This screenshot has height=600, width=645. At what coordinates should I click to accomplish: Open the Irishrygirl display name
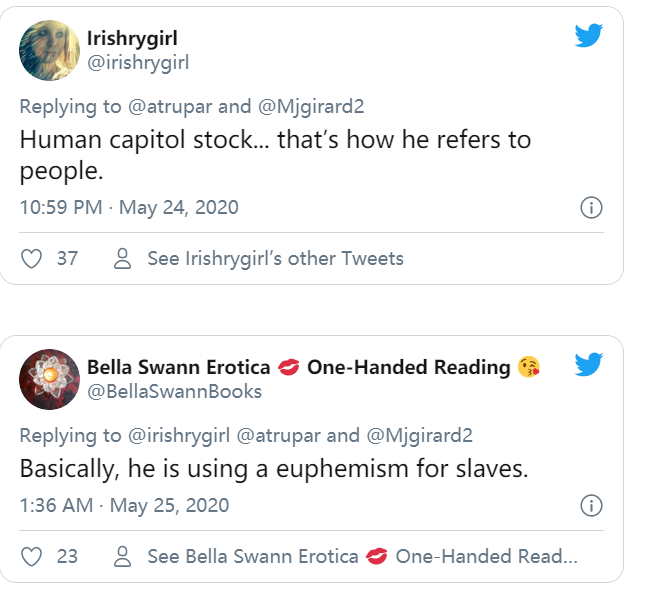pos(133,39)
